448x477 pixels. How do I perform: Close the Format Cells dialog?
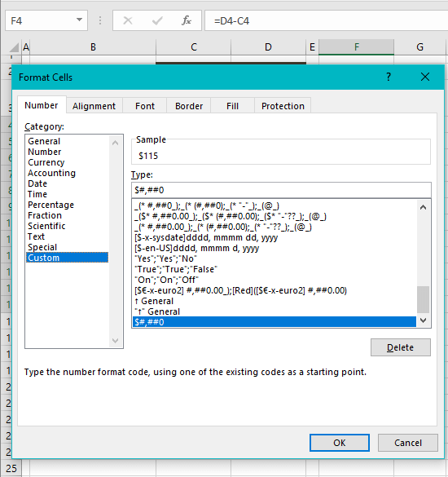click(425, 77)
